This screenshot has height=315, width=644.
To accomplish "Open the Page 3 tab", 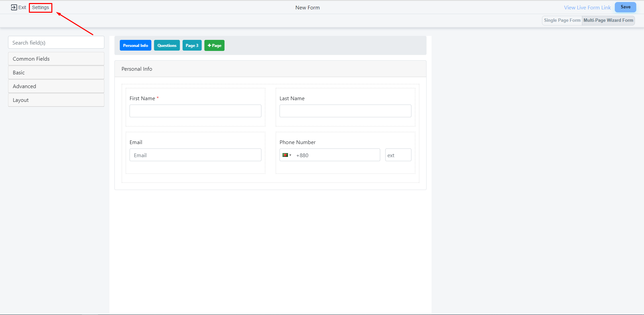I will [192, 46].
